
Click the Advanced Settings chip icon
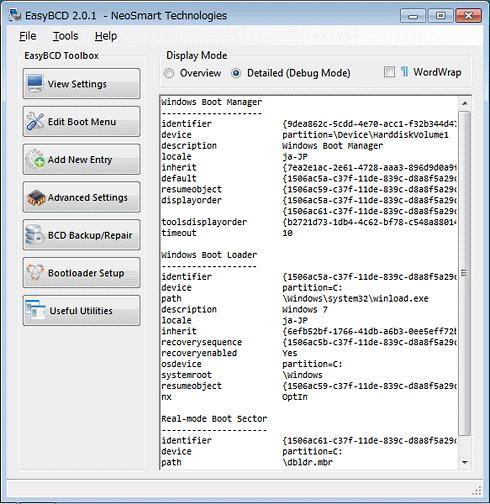[36, 197]
